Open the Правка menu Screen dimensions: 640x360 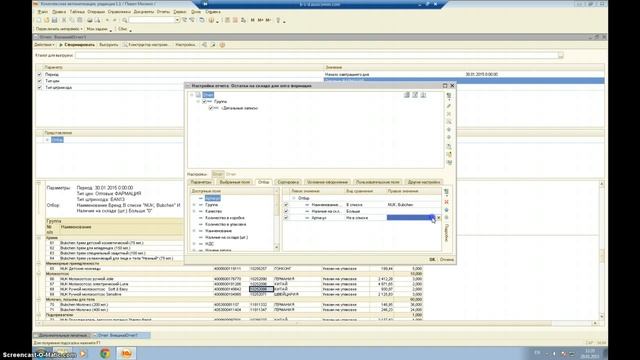click(x=59, y=12)
